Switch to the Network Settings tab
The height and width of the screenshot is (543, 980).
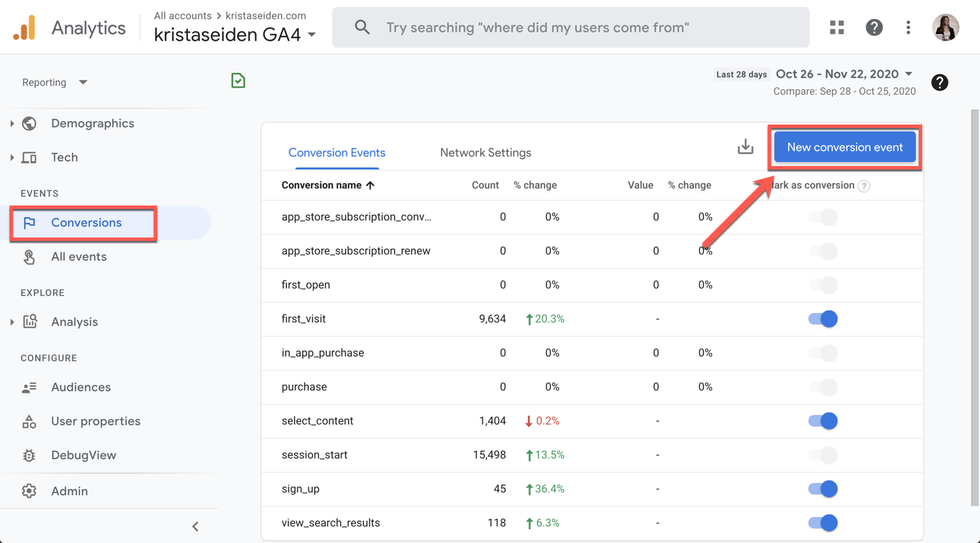(x=485, y=152)
